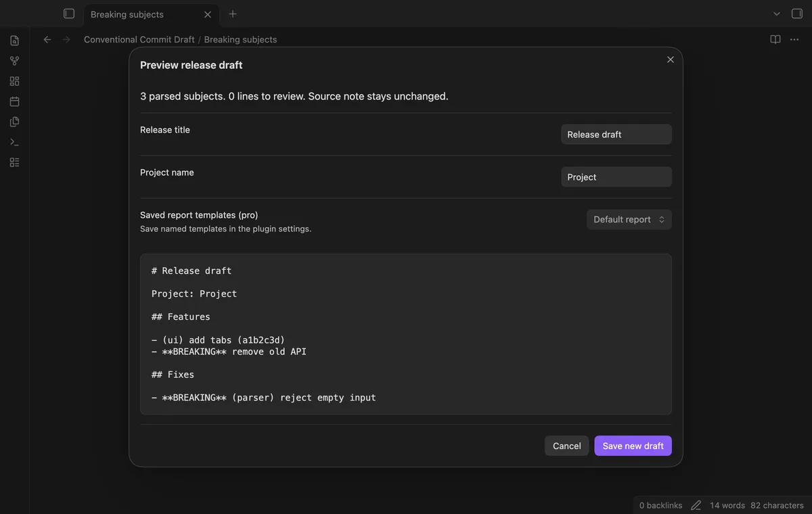The width and height of the screenshot is (812, 514).
Task: Click the Release title input field
Action: 616,134
